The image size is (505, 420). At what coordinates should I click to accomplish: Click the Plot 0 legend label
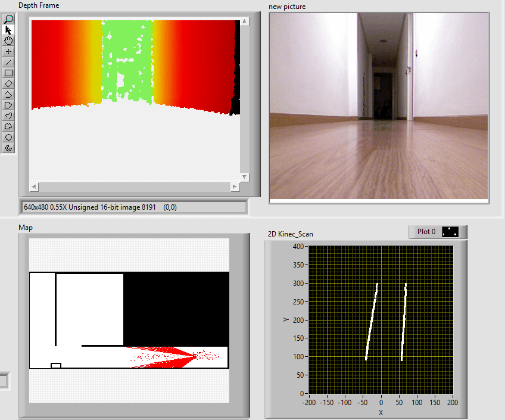coord(426,232)
